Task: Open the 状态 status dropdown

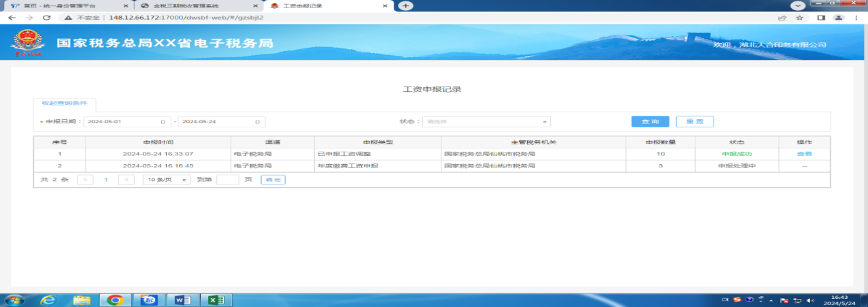Action: [486, 122]
